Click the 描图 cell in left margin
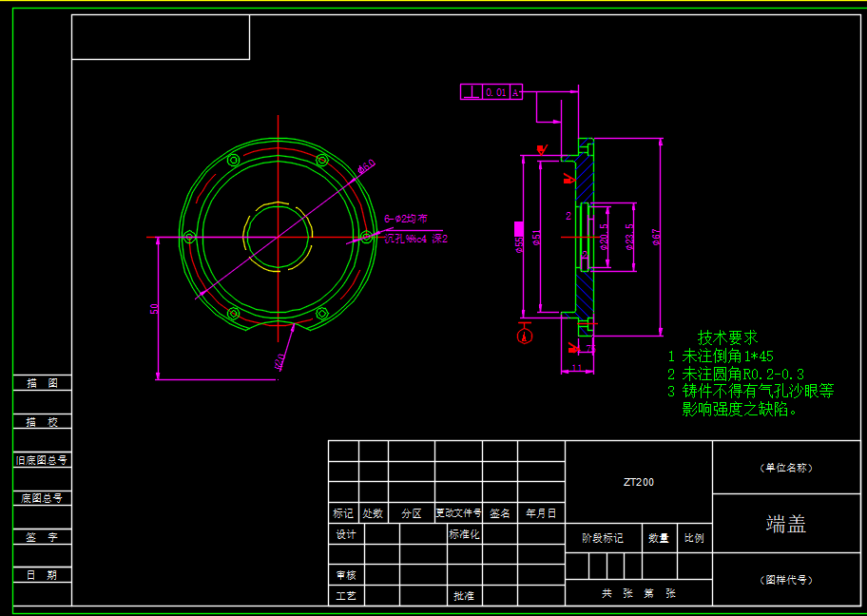Viewport: 867px width, 616px height. (x=42, y=383)
